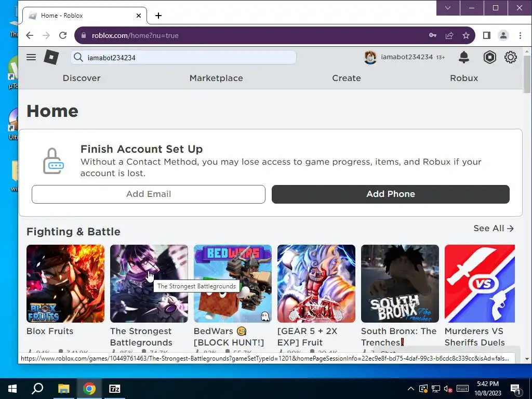Go to the Create tab

(x=347, y=78)
